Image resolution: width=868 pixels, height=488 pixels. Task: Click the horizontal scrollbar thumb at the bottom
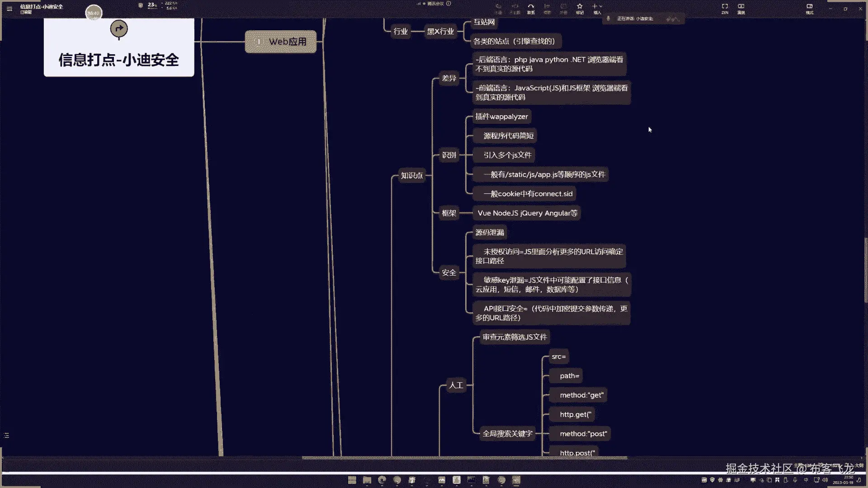[x=464, y=458]
